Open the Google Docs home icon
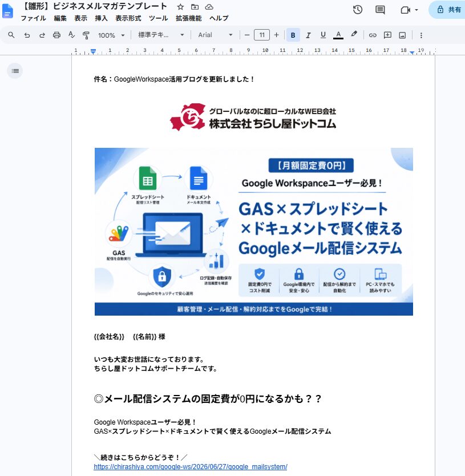 (7, 11)
